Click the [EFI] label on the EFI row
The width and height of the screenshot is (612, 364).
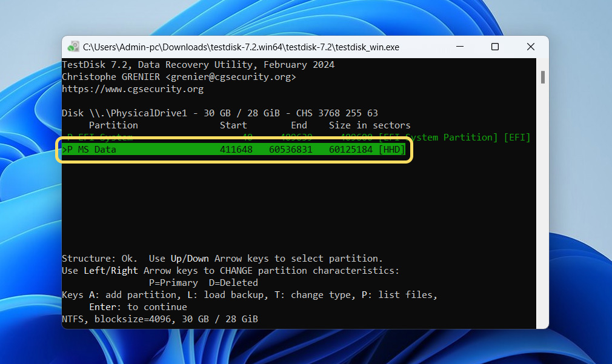(517, 137)
